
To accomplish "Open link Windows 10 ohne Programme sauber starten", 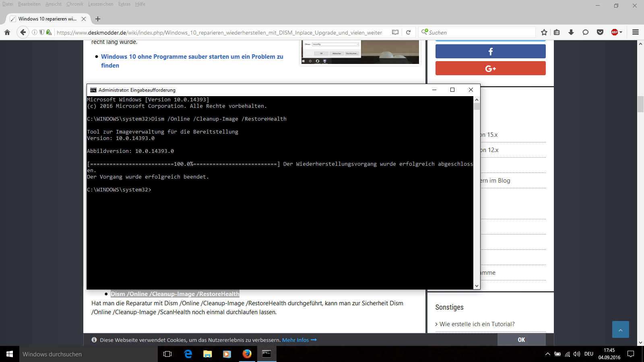I will 192,57.
